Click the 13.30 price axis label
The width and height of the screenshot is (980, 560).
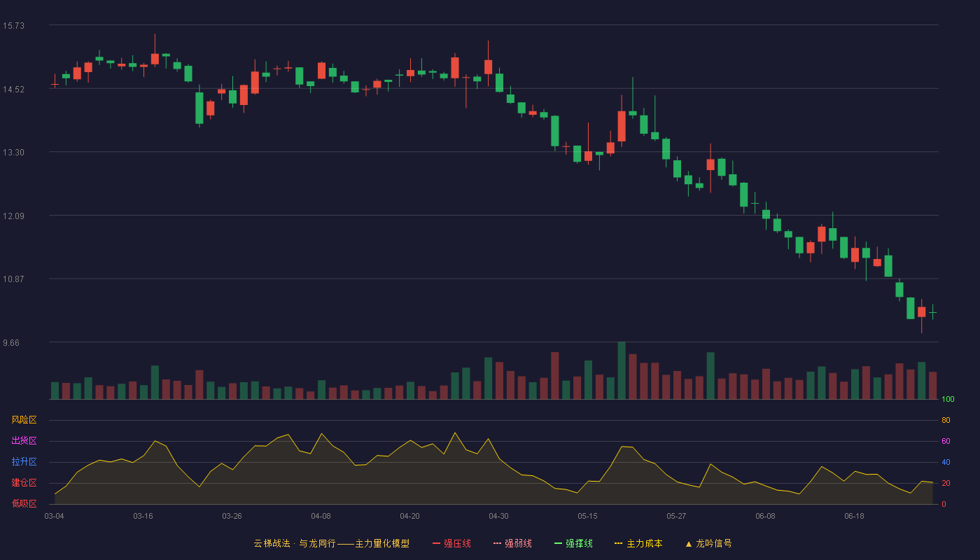tap(13, 153)
